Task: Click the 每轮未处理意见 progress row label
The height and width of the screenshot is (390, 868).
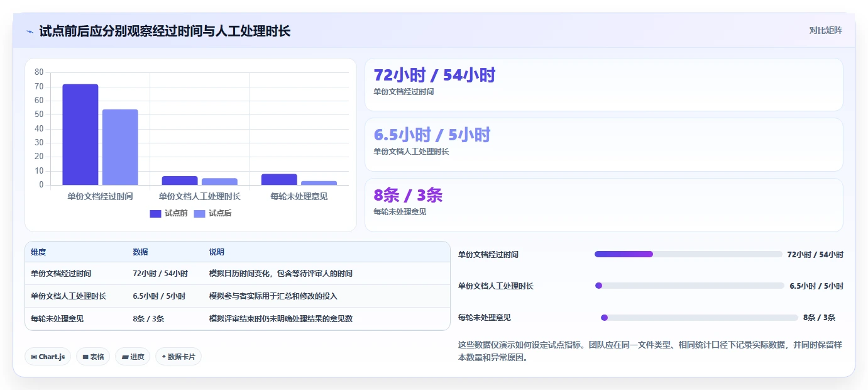Action: pyautogui.click(x=485, y=318)
